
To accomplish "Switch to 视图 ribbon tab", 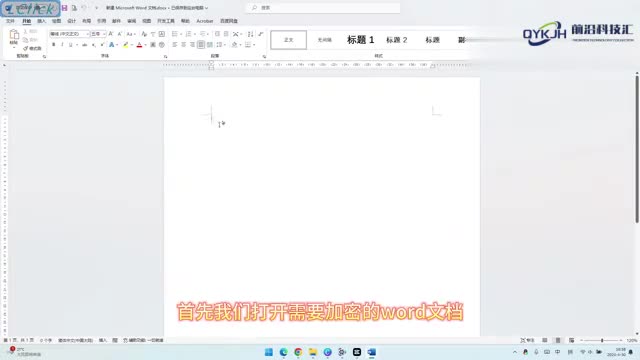I will [147, 21].
